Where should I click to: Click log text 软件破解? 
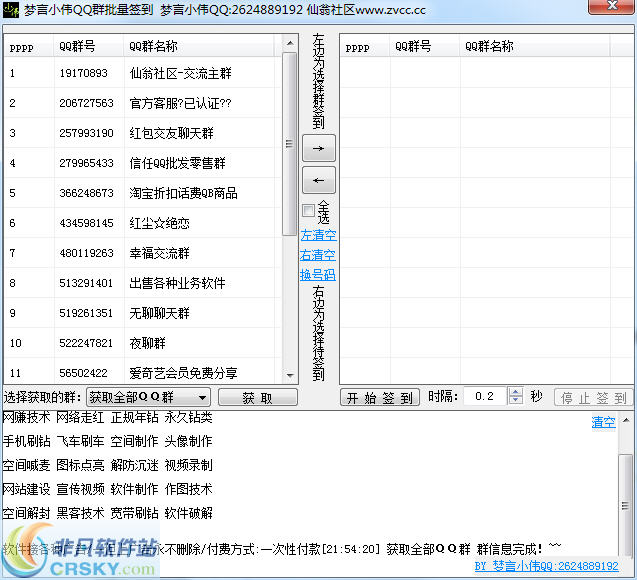pyautogui.click(x=188, y=513)
